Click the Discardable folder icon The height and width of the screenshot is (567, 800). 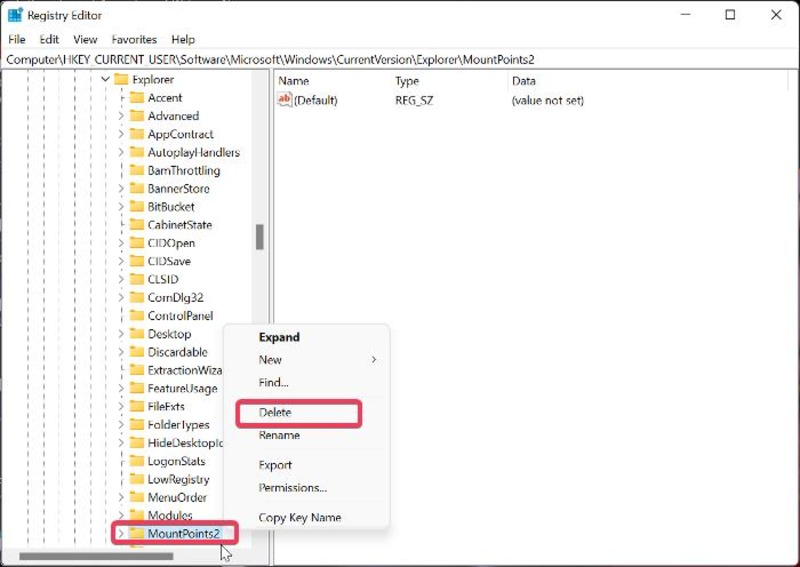137,352
